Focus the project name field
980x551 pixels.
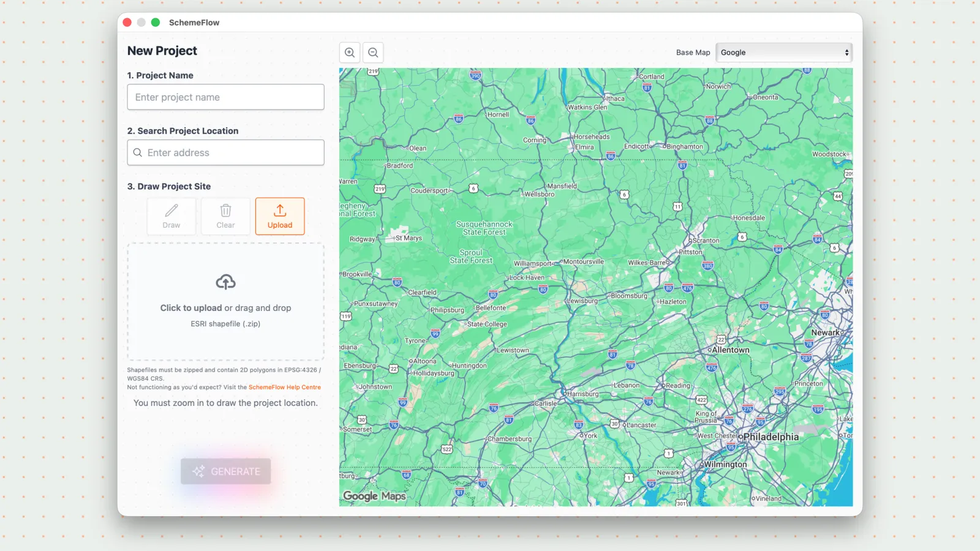click(x=225, y=97)
